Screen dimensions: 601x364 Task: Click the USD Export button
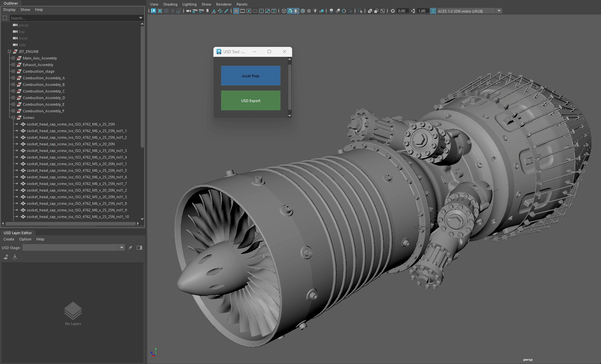[x=250, y=100]
